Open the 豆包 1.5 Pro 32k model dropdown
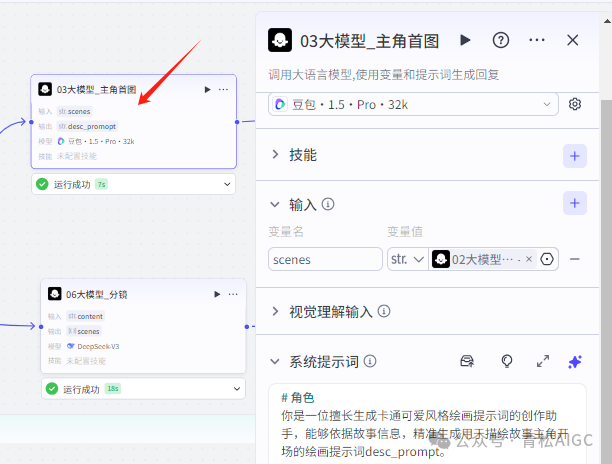Screen dimensions: 612x464 pos(413,105)
